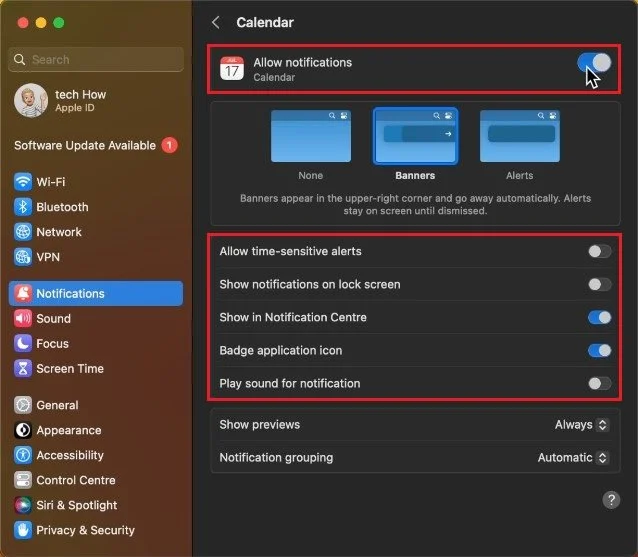Click the tech How avatar picture

tap(31, 100)
